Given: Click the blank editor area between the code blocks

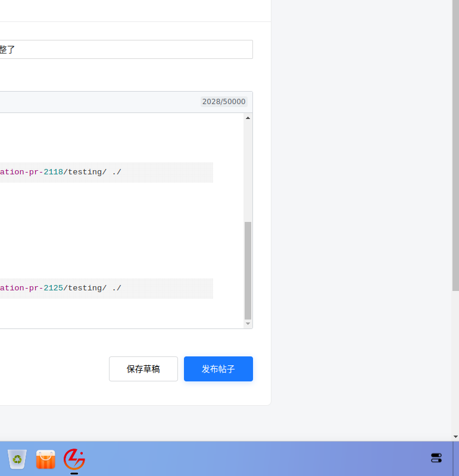Looking at the screenshot, I should 121,231.
